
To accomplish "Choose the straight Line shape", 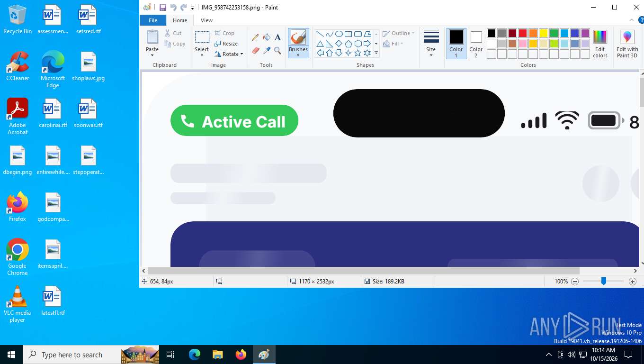I will click(x=320, y=34).
